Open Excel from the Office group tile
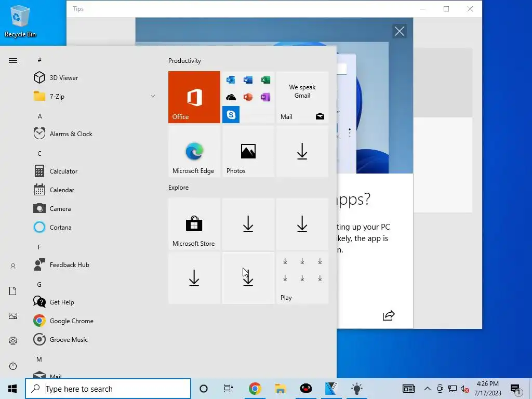Screen dimensions: 532x399 tap(265, 79)
